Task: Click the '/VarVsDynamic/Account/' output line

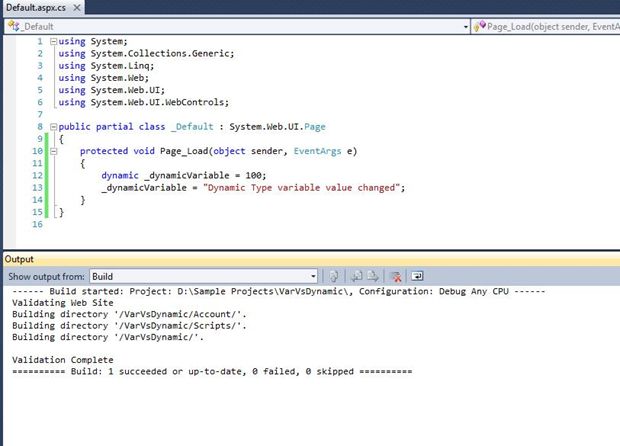Action: coord(129,314)
